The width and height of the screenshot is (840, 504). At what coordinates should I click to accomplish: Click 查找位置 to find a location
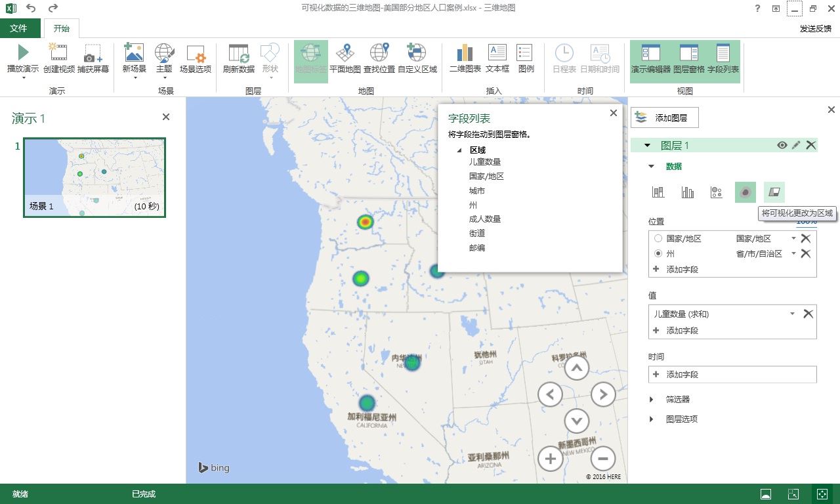coord(379,58)
